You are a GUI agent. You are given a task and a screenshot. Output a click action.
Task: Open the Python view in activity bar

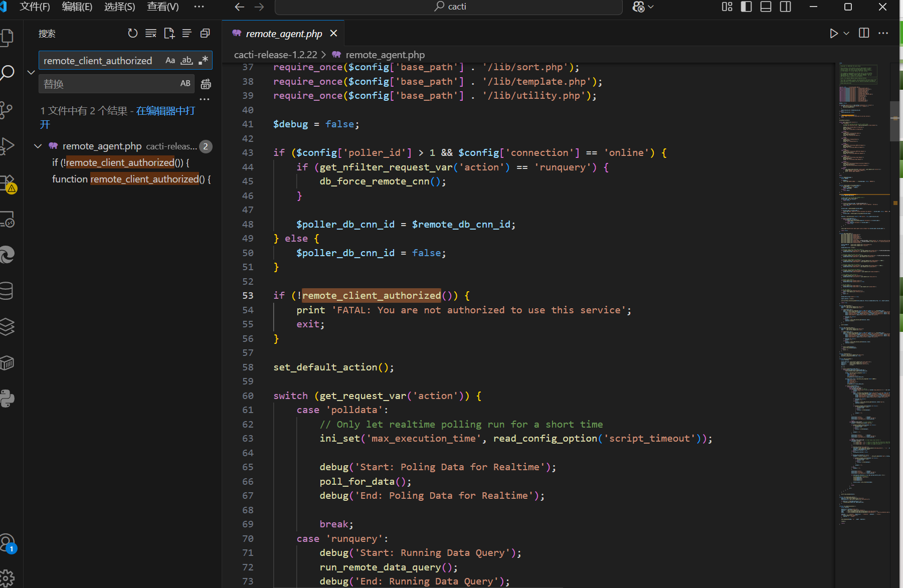(7, 399)
